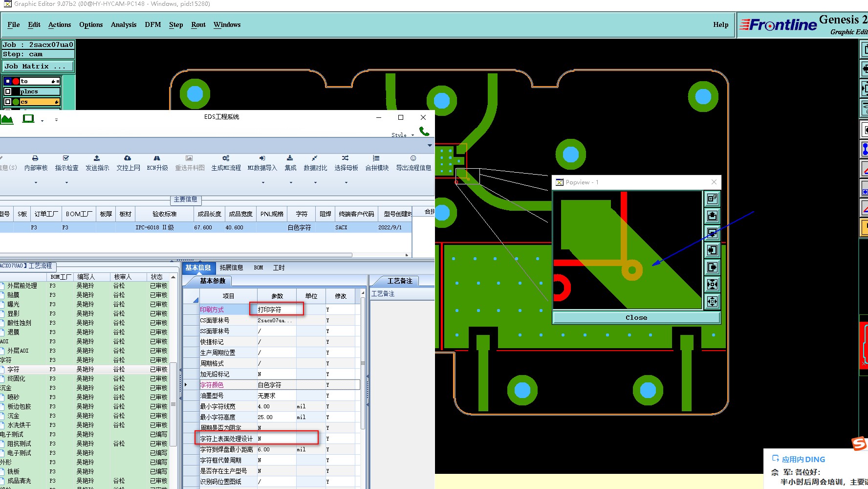Click the 数据对比 compare icon

[x=315, y=158]
